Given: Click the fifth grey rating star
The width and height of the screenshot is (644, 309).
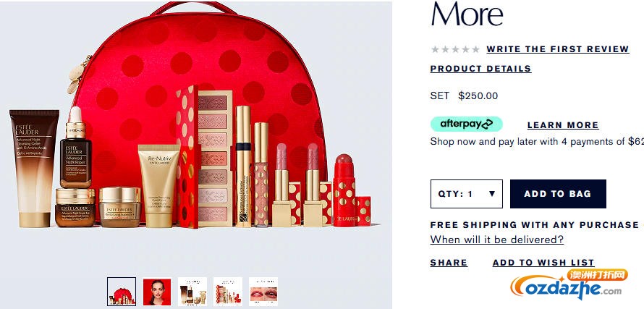Looking at the screenshot, I should (x=475, y=49).
